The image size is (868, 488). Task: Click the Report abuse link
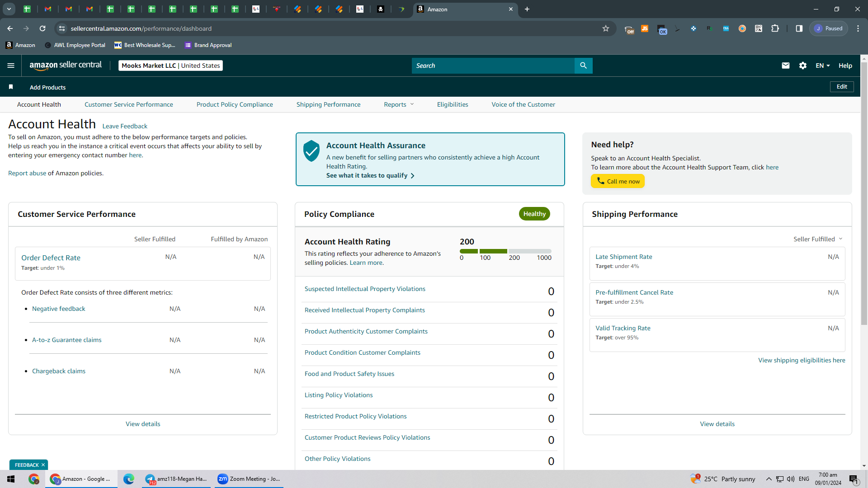point(27,173)
